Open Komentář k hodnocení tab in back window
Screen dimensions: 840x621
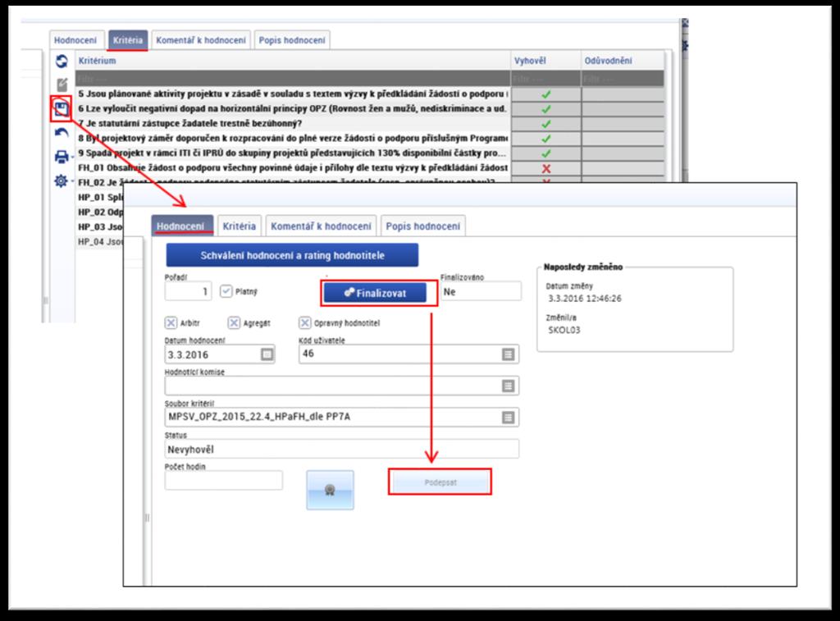click(x=201, y=40)
